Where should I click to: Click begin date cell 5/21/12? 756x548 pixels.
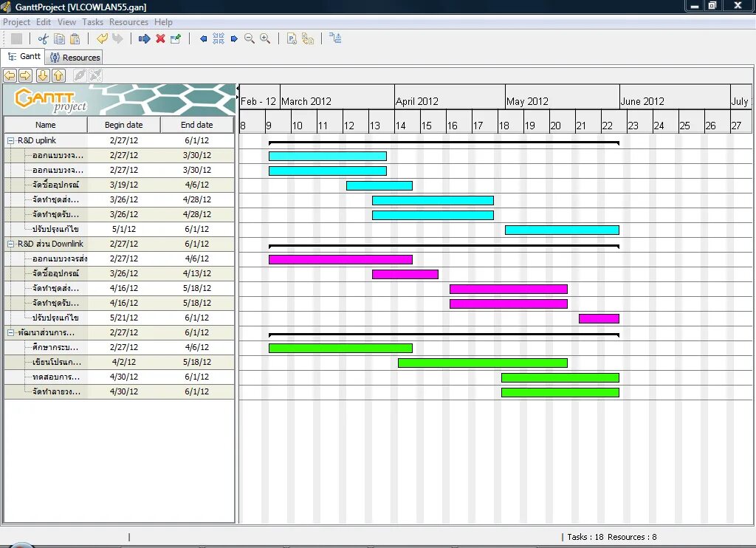pyautogui.click(x=124, y=318)
